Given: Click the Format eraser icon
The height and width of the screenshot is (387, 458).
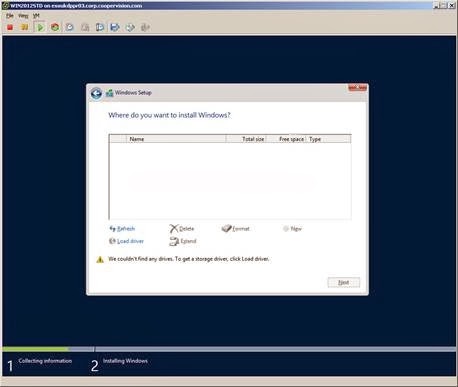Looking at the screenshot, I should (227, 228).
